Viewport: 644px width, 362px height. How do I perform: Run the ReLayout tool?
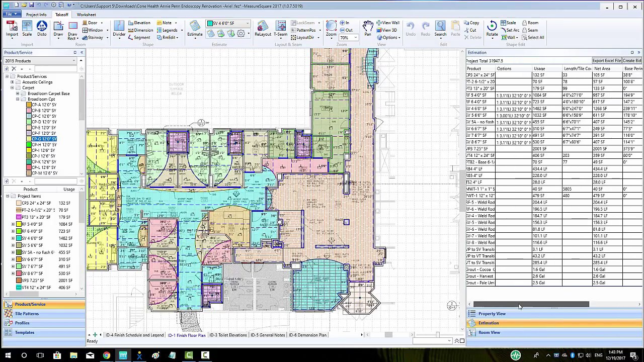coord(263,29)
